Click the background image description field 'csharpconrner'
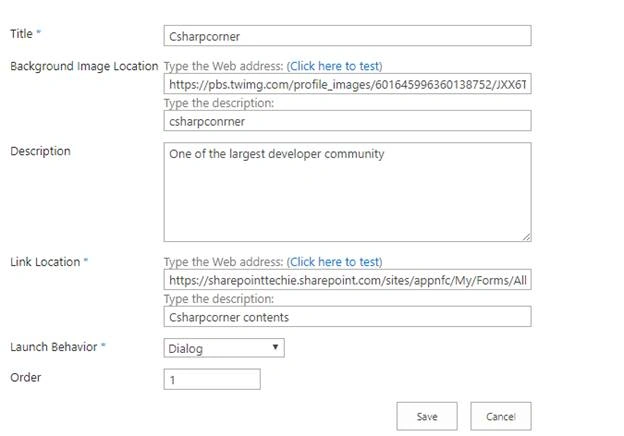Image resolution: width=624 pixels, height=436 pixels. pos(347,121)
